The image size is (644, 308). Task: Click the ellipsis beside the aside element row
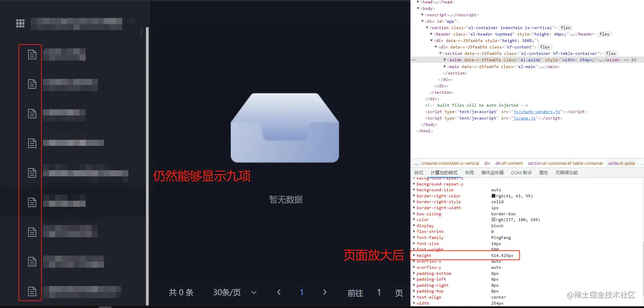[x=413, y=60]
